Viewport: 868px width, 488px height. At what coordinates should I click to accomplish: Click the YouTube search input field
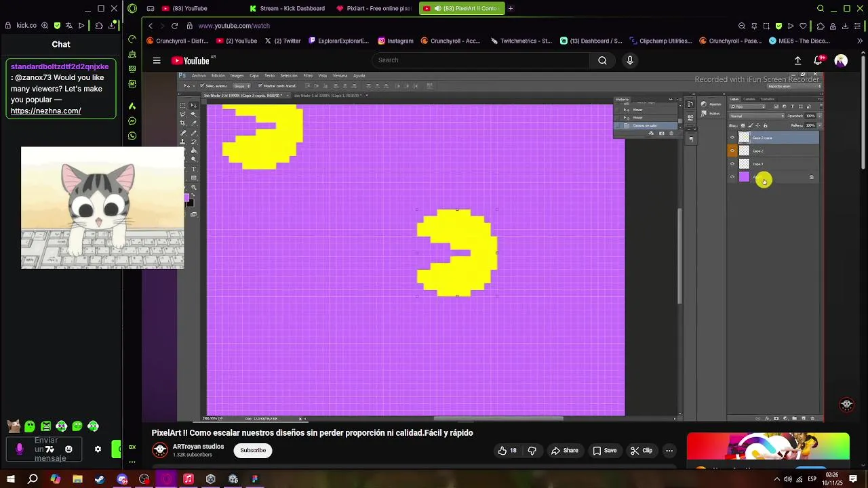[481, 60]
